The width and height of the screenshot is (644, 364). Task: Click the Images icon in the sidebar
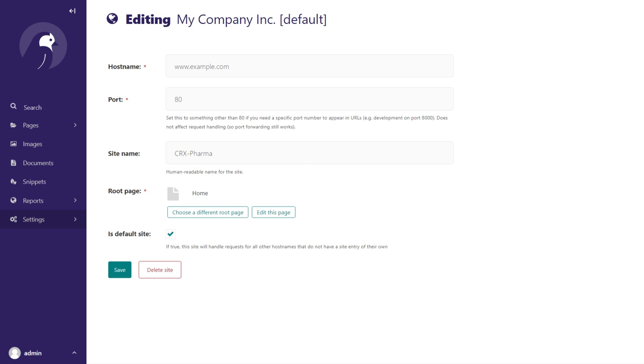point(14,144)
